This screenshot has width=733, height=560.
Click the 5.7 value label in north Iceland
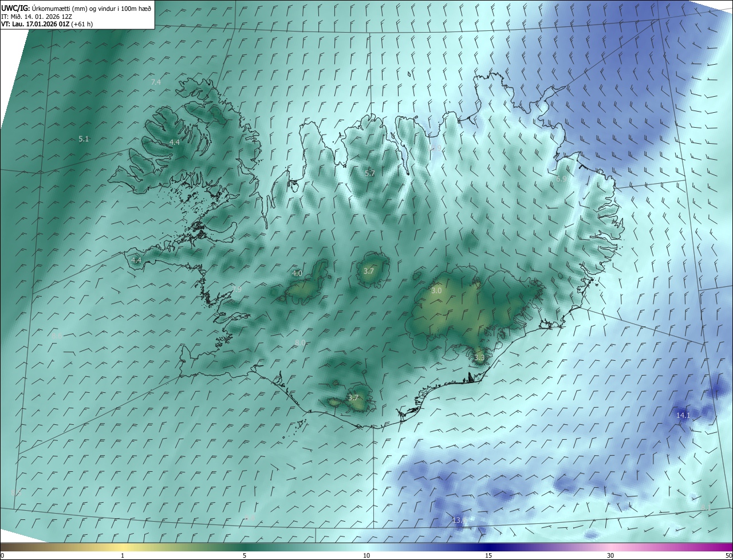pyautogui.click(x=370, y=173)
